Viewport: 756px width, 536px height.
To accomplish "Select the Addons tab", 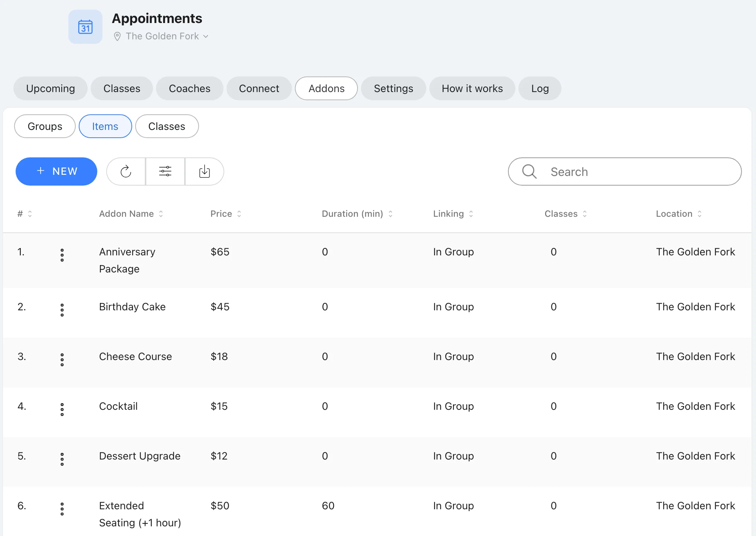I will [x=326, y=88].
